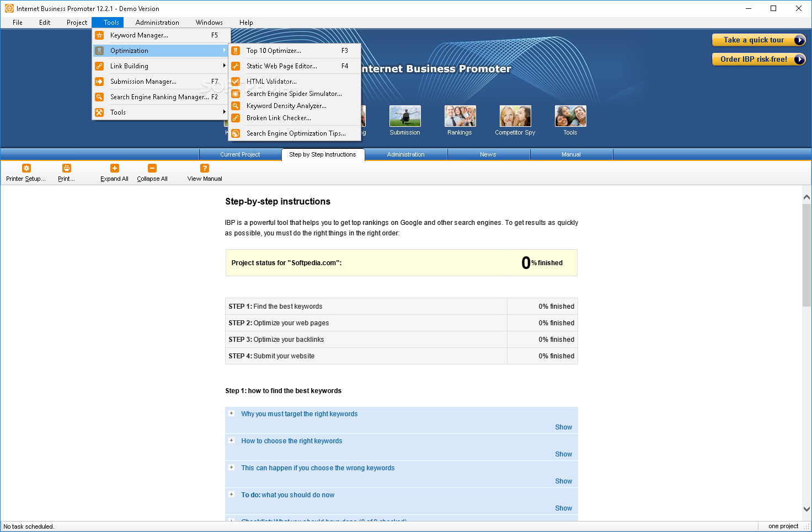812x532 pixels.
Task: Click the scrollbar down arrow
Action: [806, 509]
